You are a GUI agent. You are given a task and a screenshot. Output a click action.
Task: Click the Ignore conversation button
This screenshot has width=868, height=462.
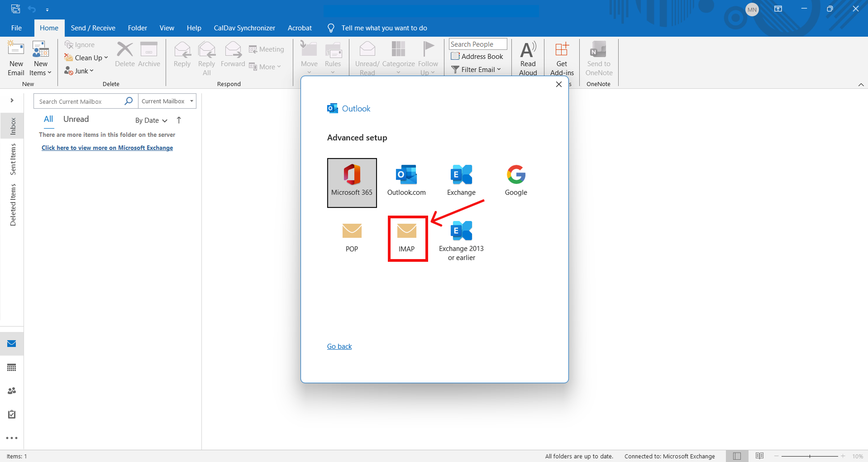click(80, 44)
